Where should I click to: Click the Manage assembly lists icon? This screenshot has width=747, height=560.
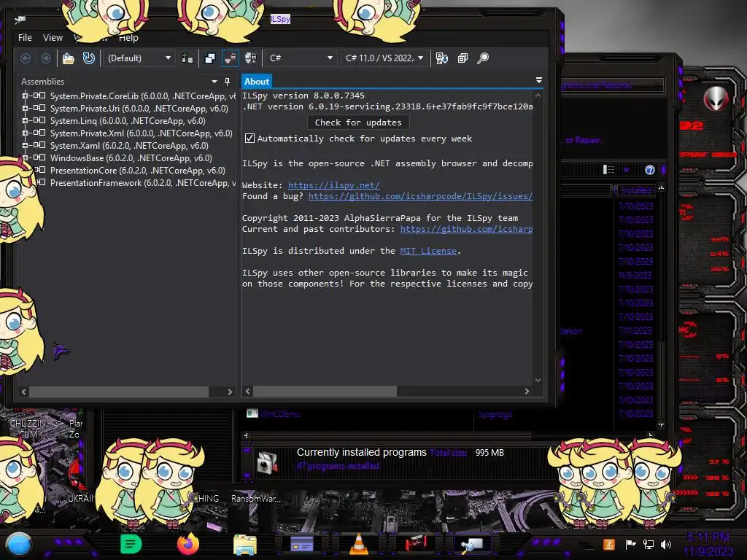coord(187,58)
